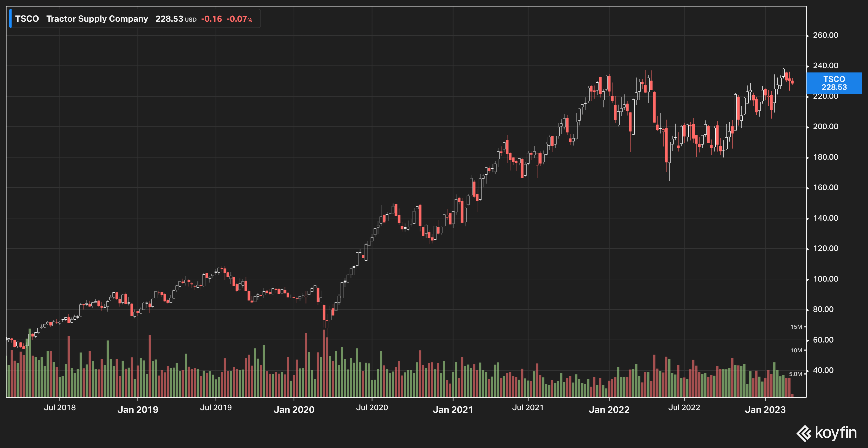
Task: Click the 15M volume axis label
Action: pyautogui.click(x=796, y=327)
